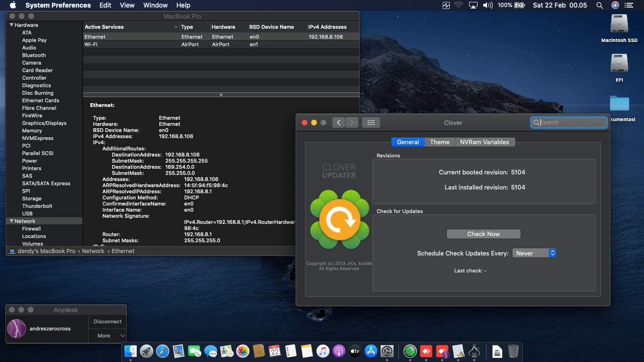The height and width of the screenshot is (362, 644).
Task: Open the Help menu
Action: coord(183,5)
